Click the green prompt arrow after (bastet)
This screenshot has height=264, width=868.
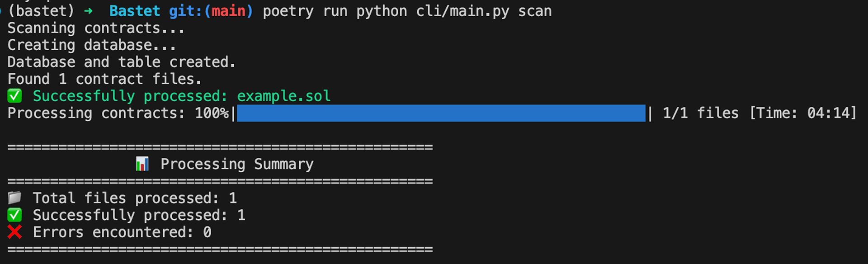point(88,11)
